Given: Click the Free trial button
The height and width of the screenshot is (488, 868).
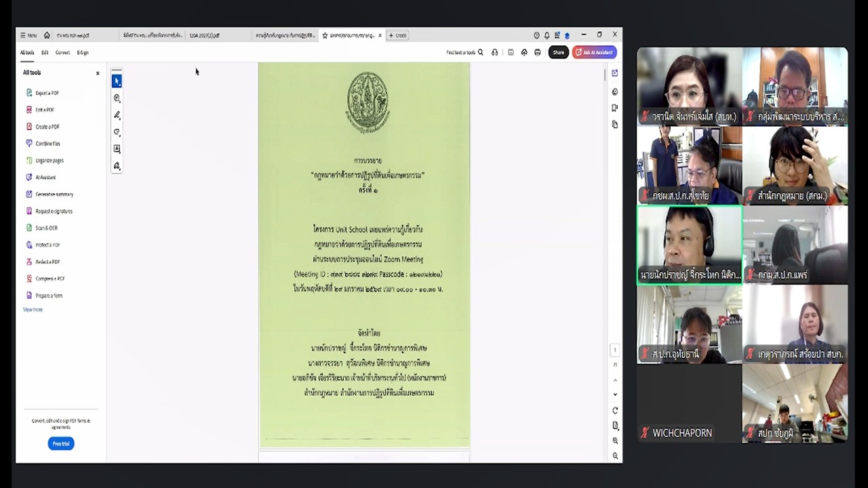Looking at the screenshot, I should (60, 443).
